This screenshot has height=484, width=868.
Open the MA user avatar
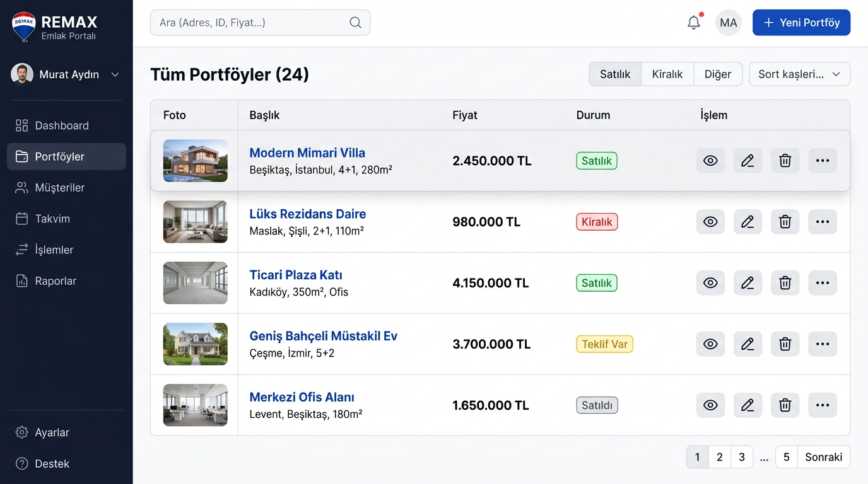pos(728,23)
